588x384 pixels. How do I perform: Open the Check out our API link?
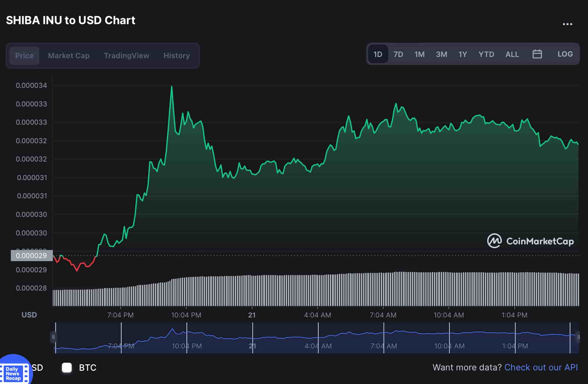click(x=541, y=367)
